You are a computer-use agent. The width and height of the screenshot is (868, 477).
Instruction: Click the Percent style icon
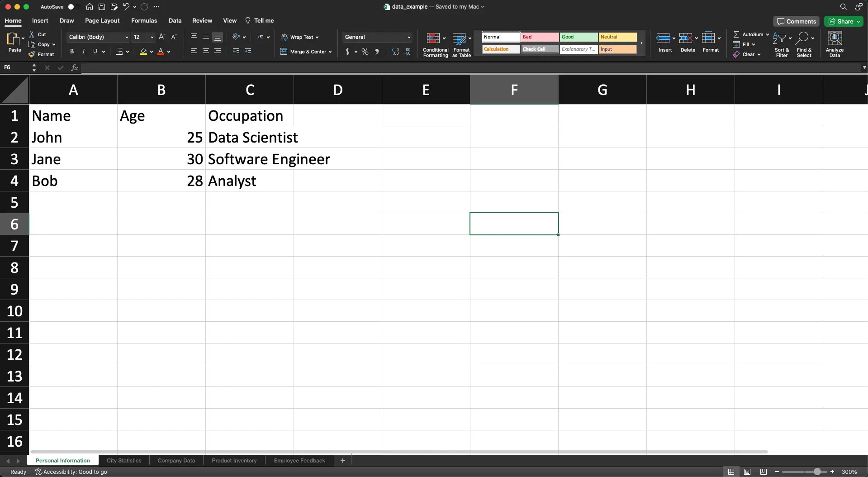point(365,52)
